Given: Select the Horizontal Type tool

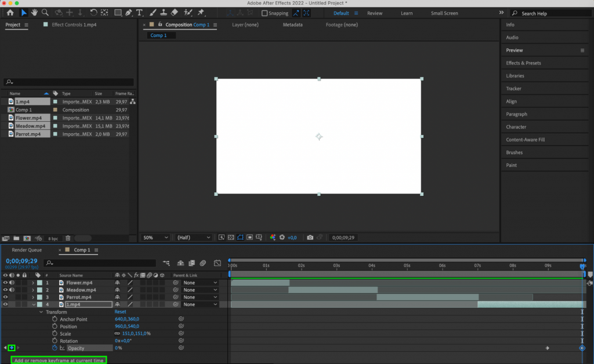Looking at the screenshot, I should tap(139, 12).
